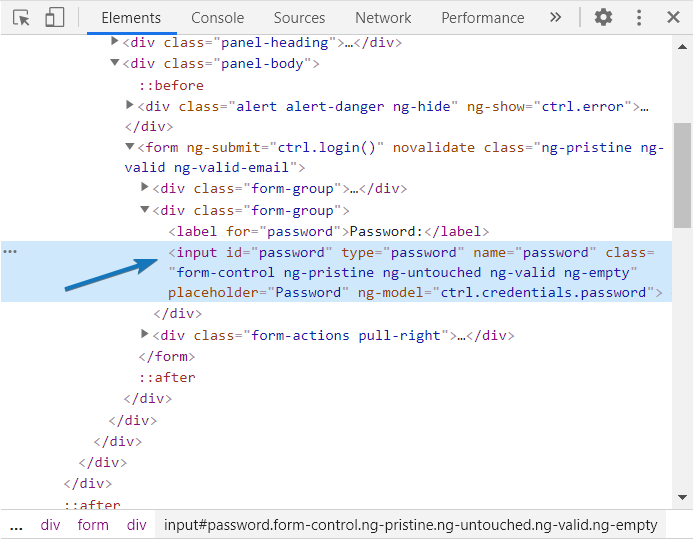The image size is (693, 539).
Task: Expand the form-actions pull-right div
Action: pyautogui.click(x=146, y=335)
